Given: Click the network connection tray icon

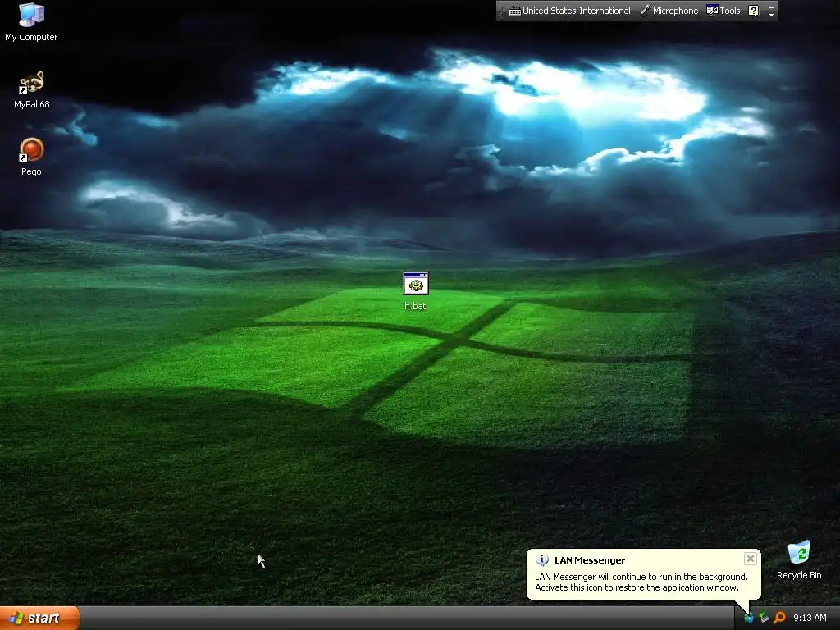Looking at the screenshot, I should coord(764,618).
